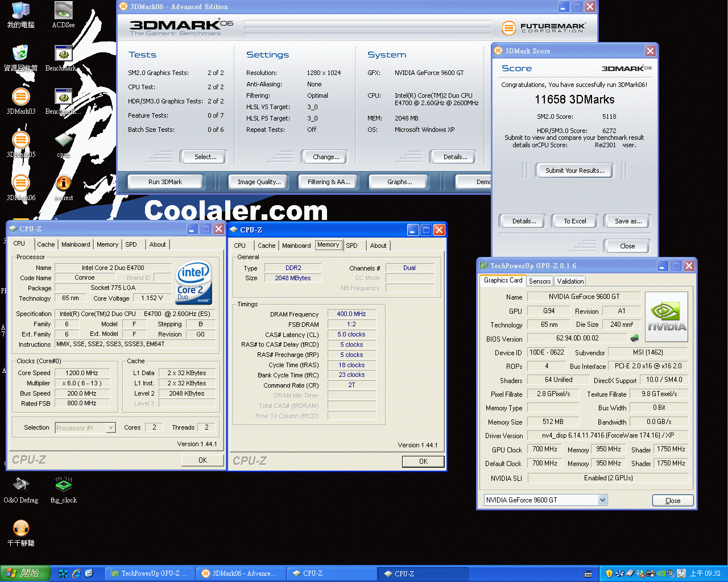Open the Benchmark shortcut directly below ACDSee
This screenshot has height=582, width=728.
(63, 58)
